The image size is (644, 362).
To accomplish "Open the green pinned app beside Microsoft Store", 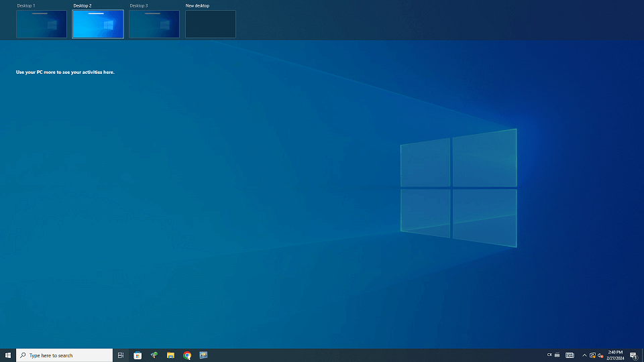I will pyautogui.click(x=154, y=355).
